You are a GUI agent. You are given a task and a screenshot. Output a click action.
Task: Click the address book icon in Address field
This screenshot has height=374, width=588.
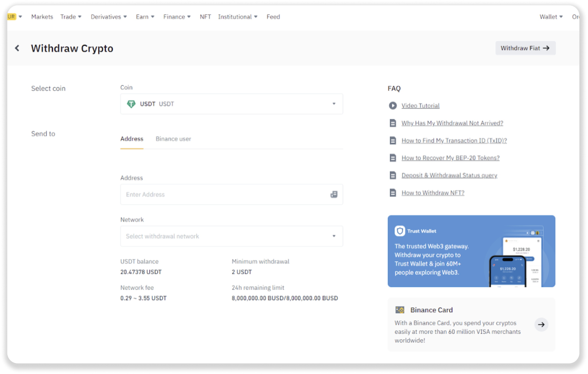coord(334,194)
